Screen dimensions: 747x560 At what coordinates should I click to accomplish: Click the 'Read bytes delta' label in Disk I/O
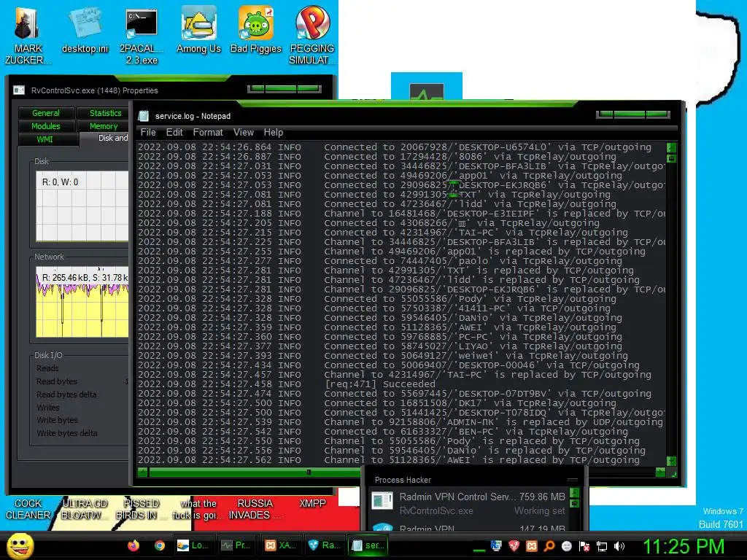66,394
